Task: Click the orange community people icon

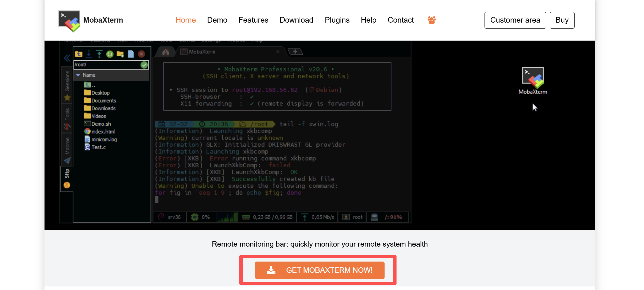Action: coord(432,20)
